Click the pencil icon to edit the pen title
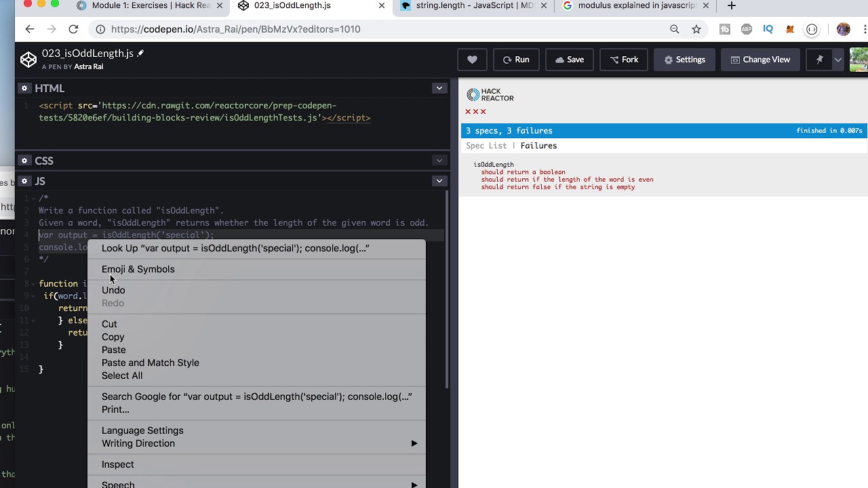868x488 pixels. point(140,53)
